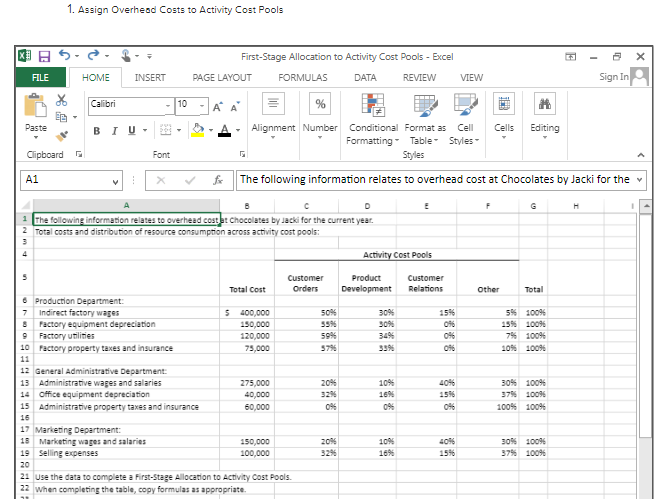Customize Quick Access Toolbar dropdown
This screenshot has width=664, height=502.
click(x=149, y=56)
